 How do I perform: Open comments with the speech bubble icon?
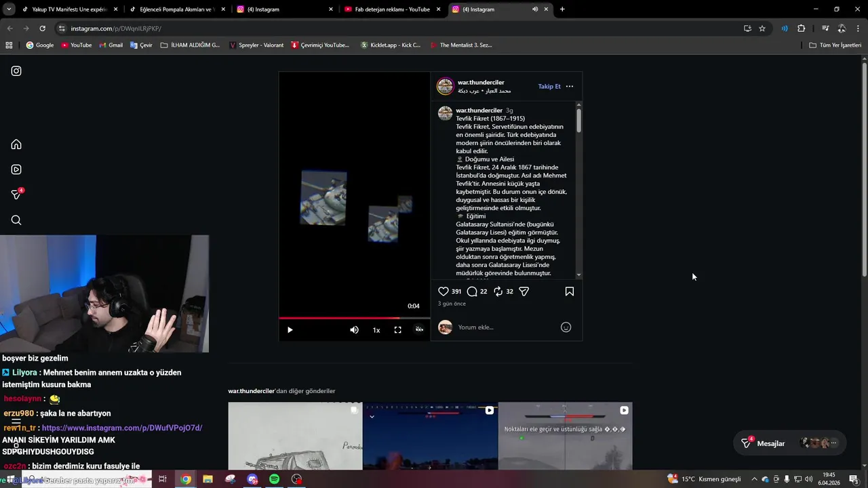[x=472, y=291]
